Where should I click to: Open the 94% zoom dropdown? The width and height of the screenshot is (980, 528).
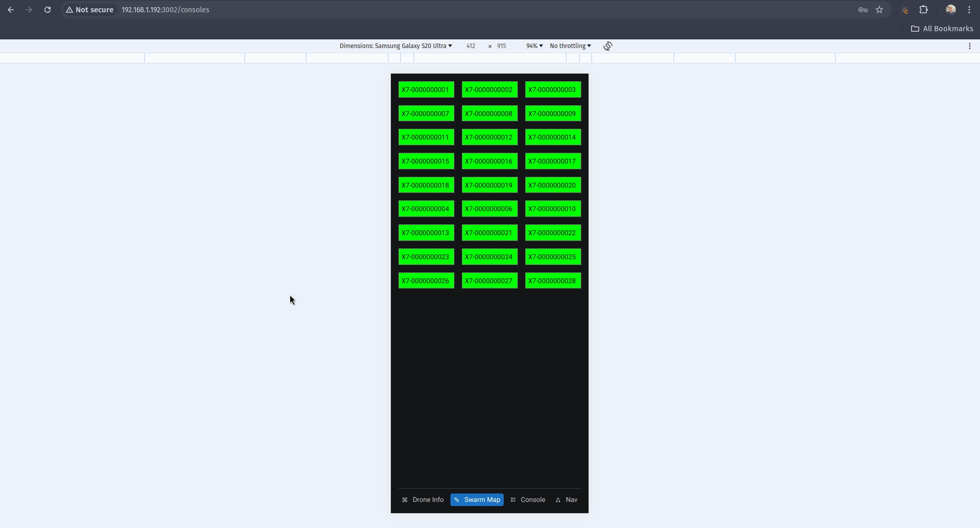tap(534, 46)
